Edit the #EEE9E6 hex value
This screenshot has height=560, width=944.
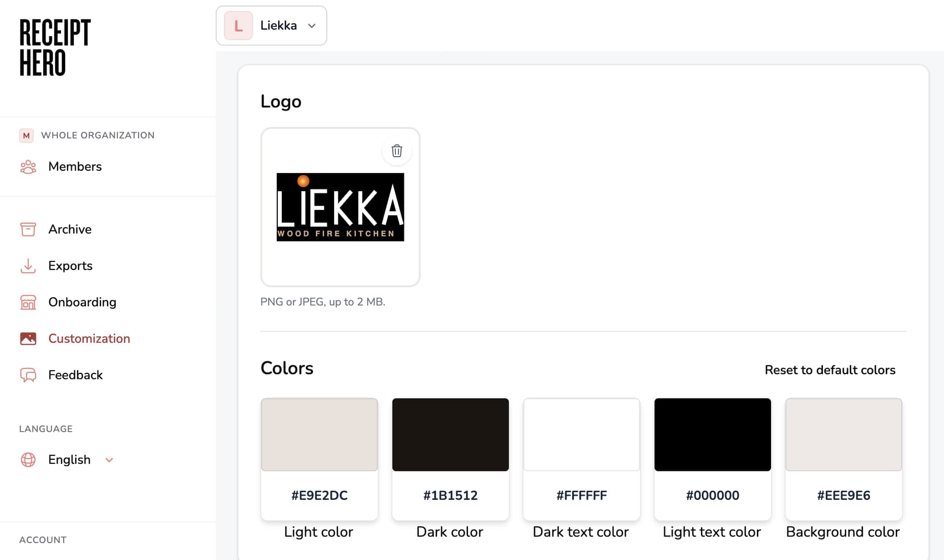[x=844, y=495]
